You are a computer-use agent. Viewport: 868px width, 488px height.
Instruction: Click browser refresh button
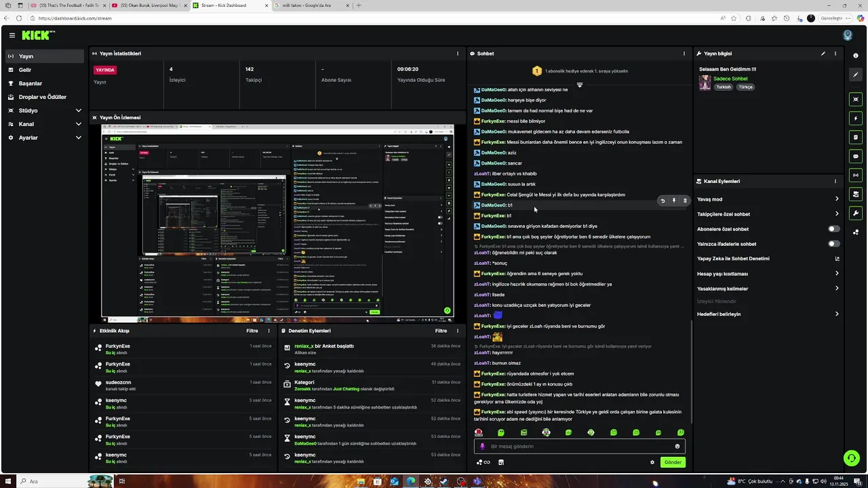tap(18, 18)
